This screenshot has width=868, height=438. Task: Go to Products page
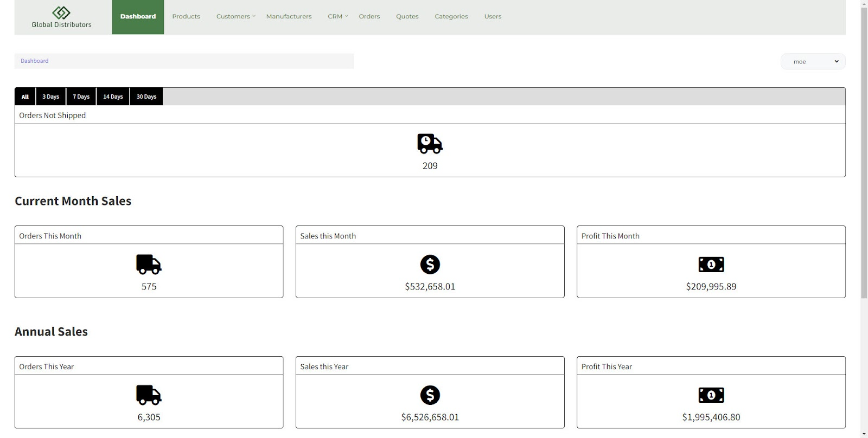[x=186, y=16]
